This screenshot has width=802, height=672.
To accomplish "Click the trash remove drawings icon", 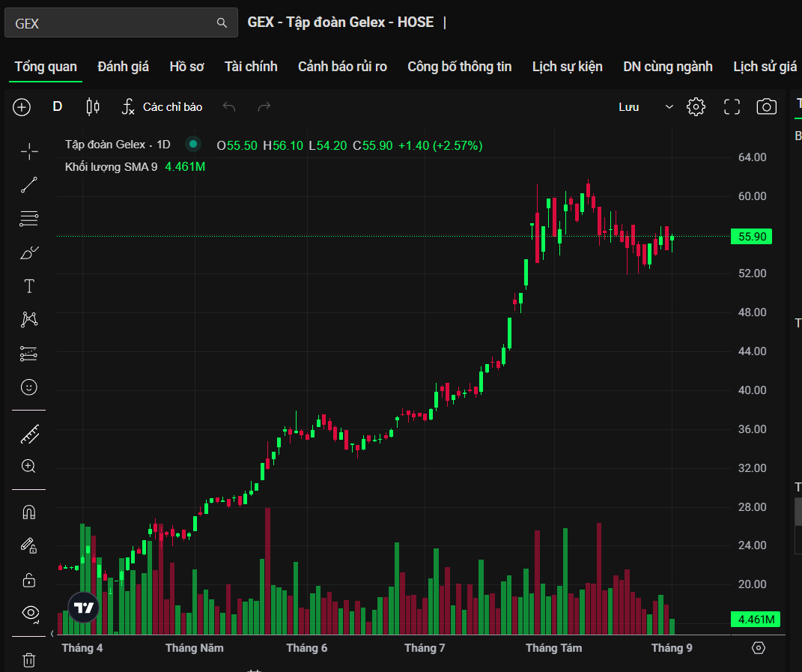I will point(29,660).
